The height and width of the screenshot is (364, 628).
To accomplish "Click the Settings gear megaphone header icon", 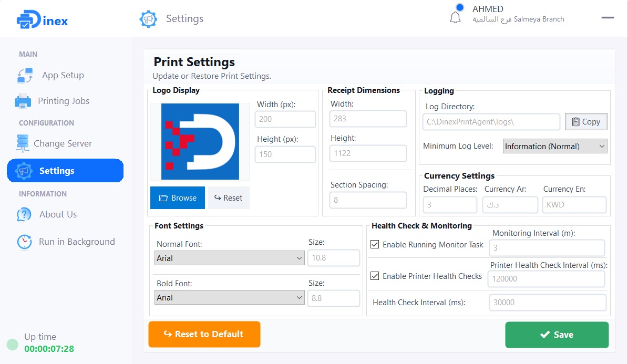I will click(x=148, y=19).
